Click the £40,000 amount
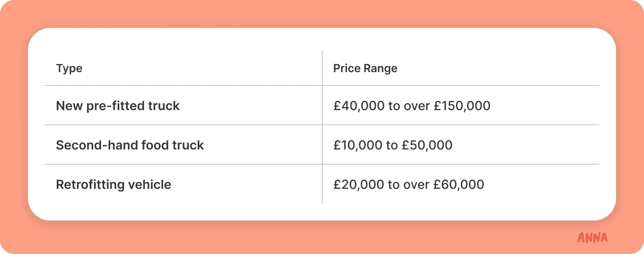 [x=359, y=106]
